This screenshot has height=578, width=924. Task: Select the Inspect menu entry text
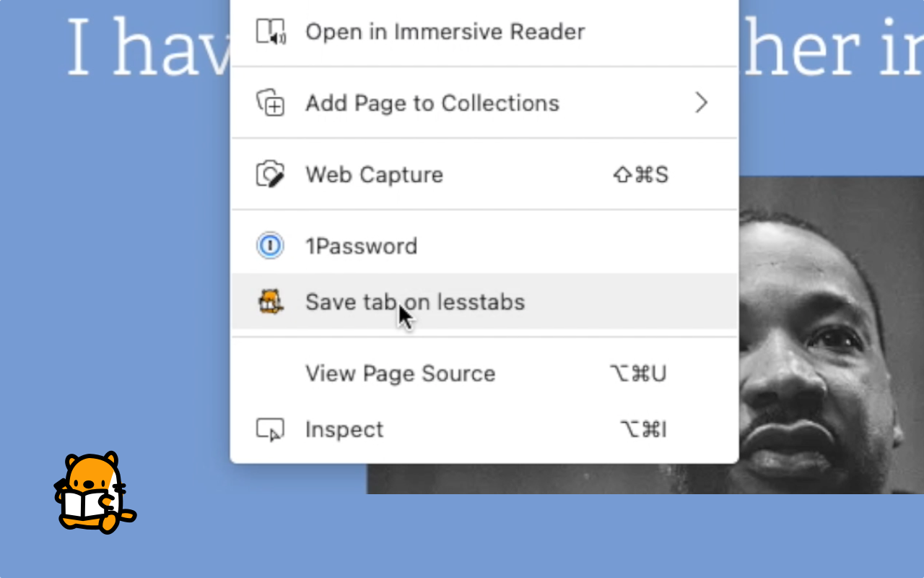344,430
